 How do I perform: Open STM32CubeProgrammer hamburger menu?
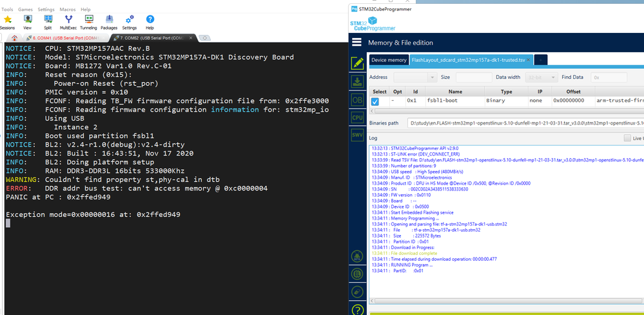point(356,43)
